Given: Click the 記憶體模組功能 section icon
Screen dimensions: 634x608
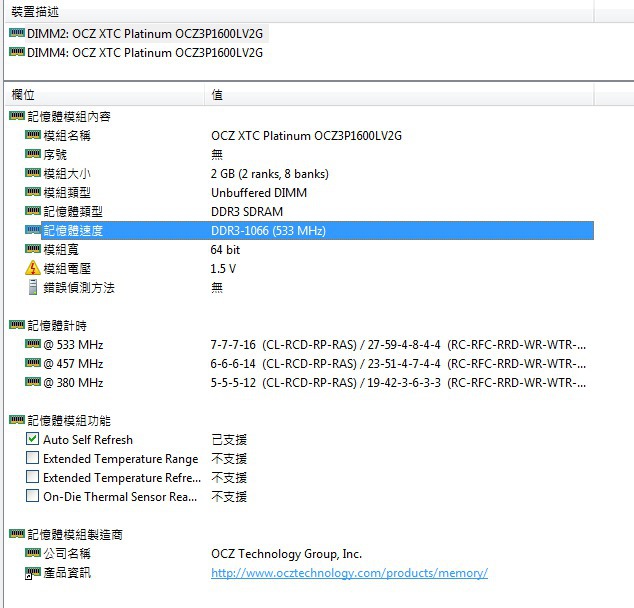Looking at the screenshot, I should pyautogui.click(x=17, y=420).
